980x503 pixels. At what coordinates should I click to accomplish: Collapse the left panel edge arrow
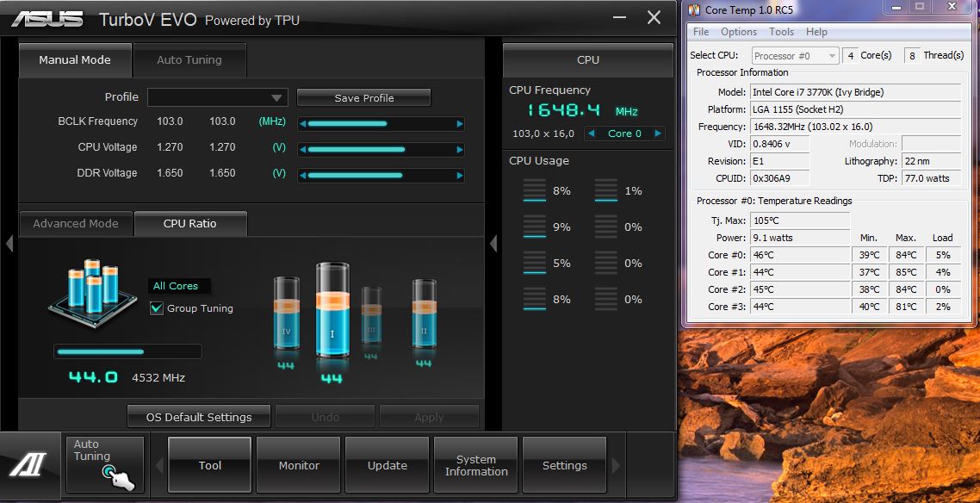[9, 243]
